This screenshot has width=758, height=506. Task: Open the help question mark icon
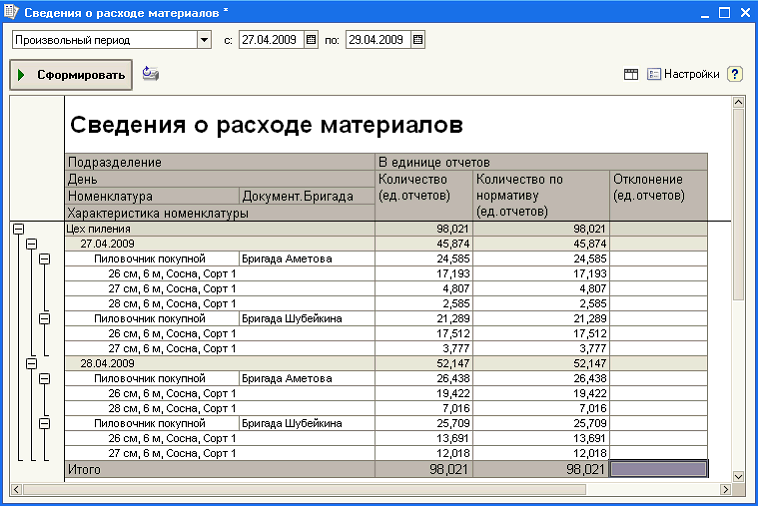[735, 74]
